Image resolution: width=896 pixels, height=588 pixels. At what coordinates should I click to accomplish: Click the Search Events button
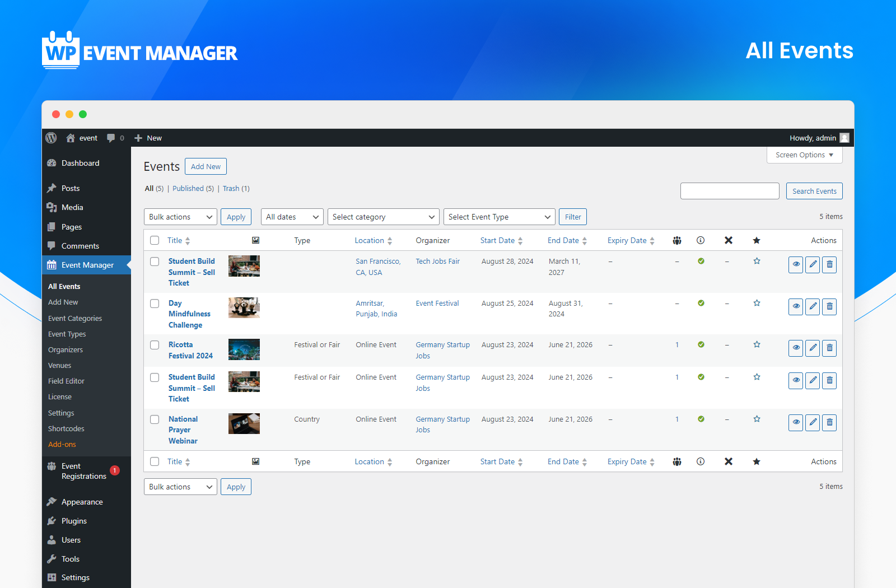pyautogui.click(x=814, y=191)
